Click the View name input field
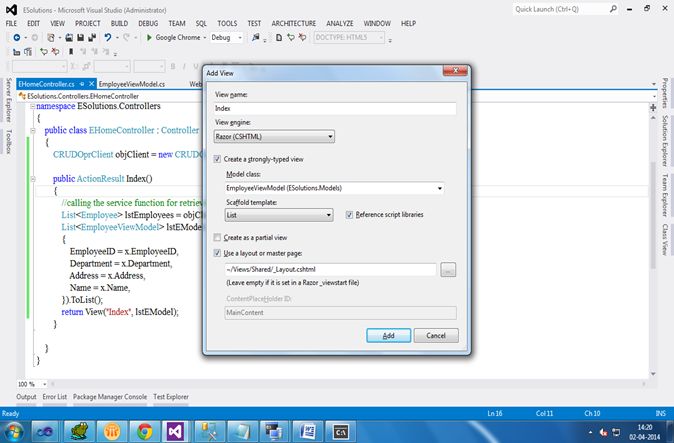 [335, 109]
